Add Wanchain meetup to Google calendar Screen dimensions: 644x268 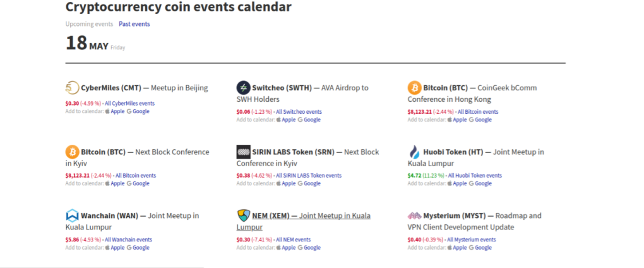(x=138, y=248)
